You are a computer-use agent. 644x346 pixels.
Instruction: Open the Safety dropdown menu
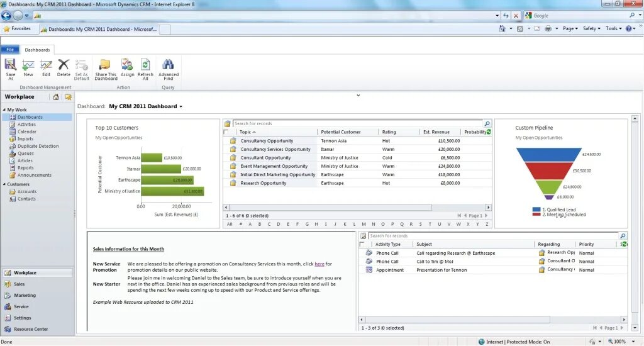tap(591, 29)
